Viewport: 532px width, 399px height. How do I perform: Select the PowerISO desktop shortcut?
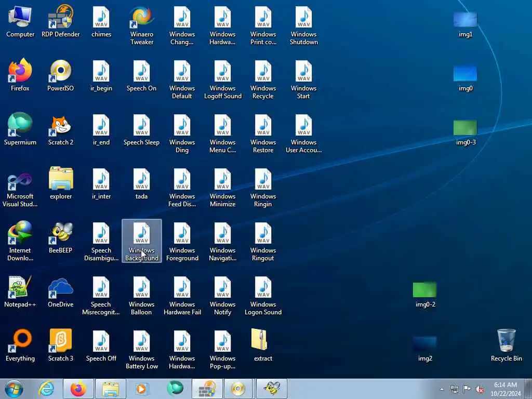pyautogui.click(x=61, y=76)
